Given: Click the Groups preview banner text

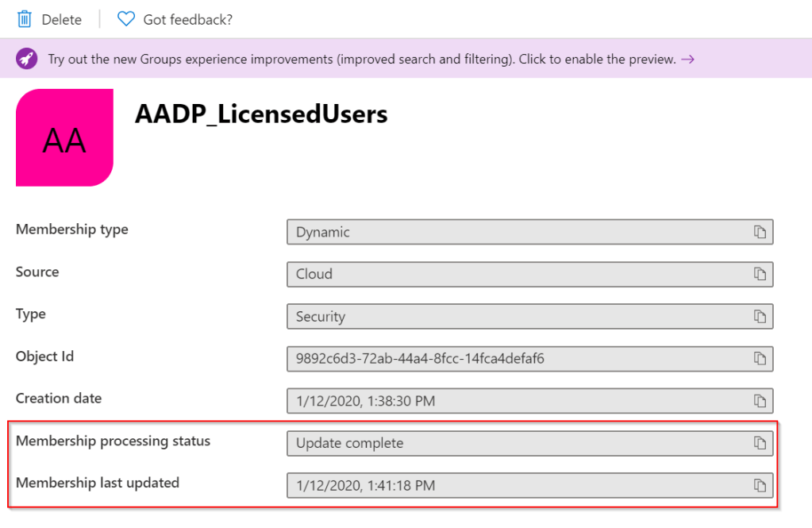Looking at the screenshot, I should pyautogui.click(x=362, y=60).
